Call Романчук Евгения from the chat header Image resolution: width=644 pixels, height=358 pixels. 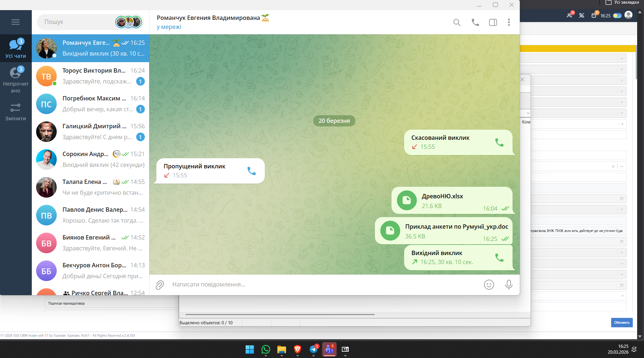pos(475,22)
